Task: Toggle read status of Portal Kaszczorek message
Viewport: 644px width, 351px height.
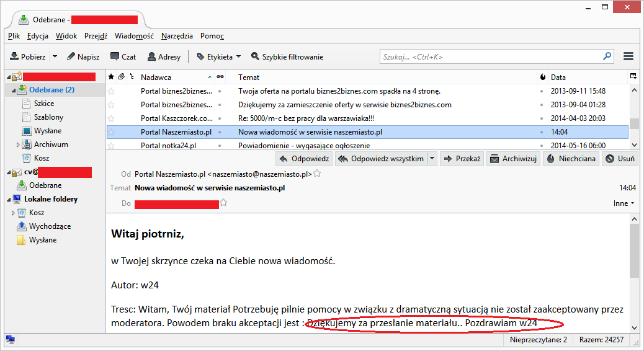Action: (220, 118)
